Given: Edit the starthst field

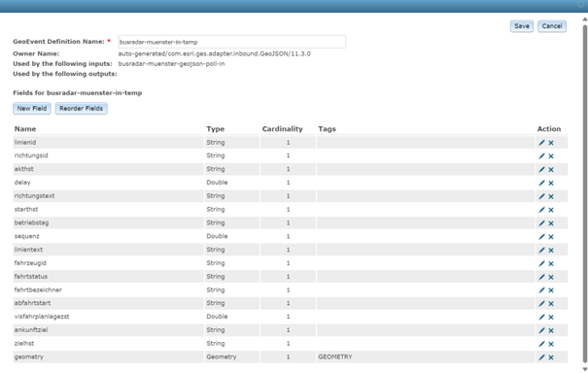Looking at the screenshot, I should (x=541, y=210).
